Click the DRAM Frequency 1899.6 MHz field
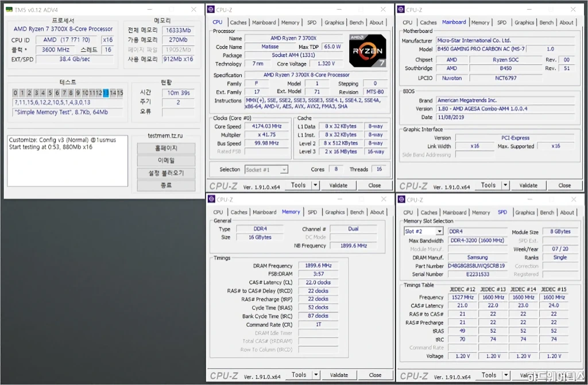Image resolution: width=588 pixels, height=385 pixels. (318, 266)
